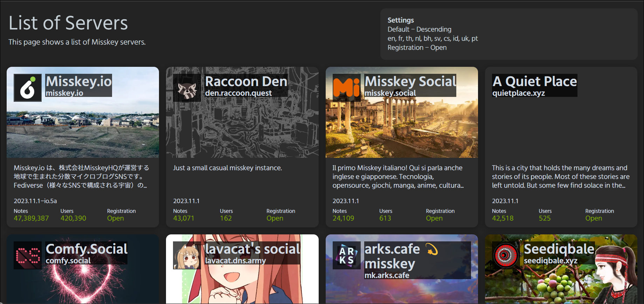Click Misskey.io's Open registration status
This screenshot has width=644, height=304.
tap(116, 218)
